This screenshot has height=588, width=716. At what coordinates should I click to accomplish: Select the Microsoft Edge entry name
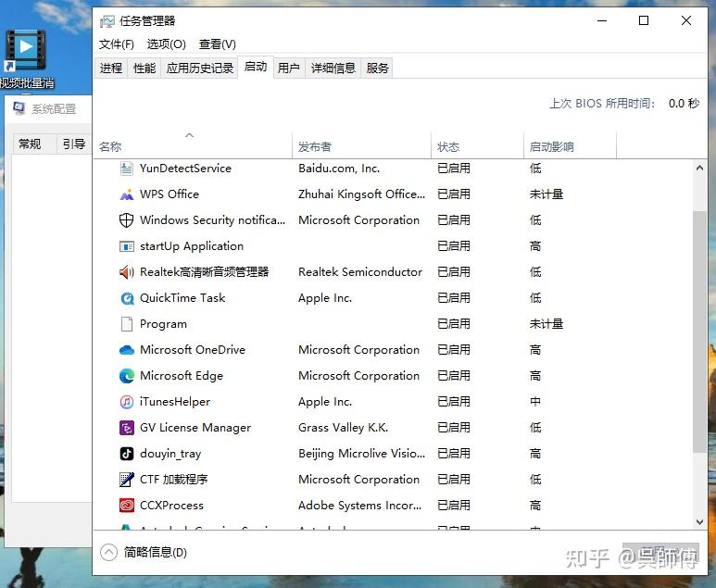click(x=182, y=376)
